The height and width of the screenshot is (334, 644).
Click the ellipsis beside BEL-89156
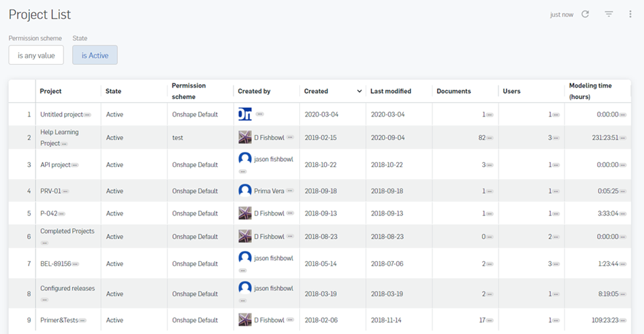(75, 264)
